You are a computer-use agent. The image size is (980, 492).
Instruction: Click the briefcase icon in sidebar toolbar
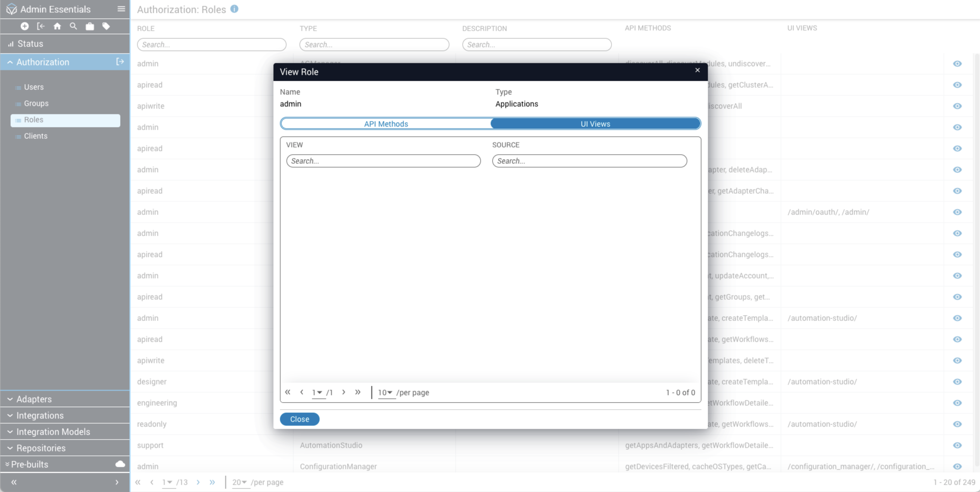coord(90,26)
